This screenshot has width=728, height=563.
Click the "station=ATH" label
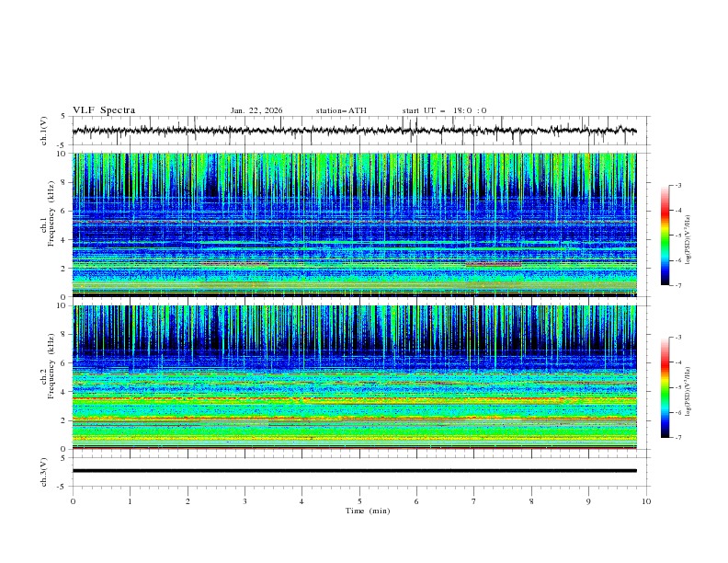pos(341,110)
